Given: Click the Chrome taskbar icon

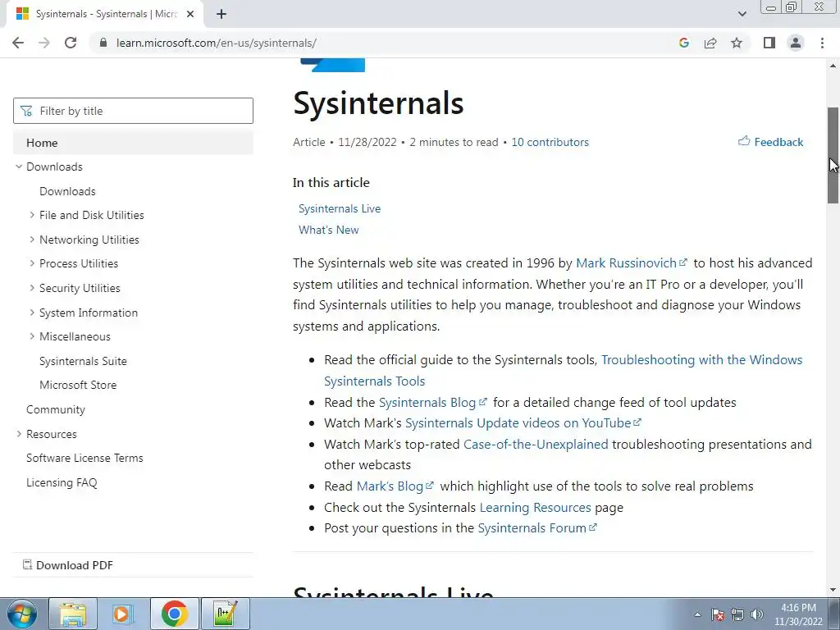Looking at the screenshot, I should (174, 614).
